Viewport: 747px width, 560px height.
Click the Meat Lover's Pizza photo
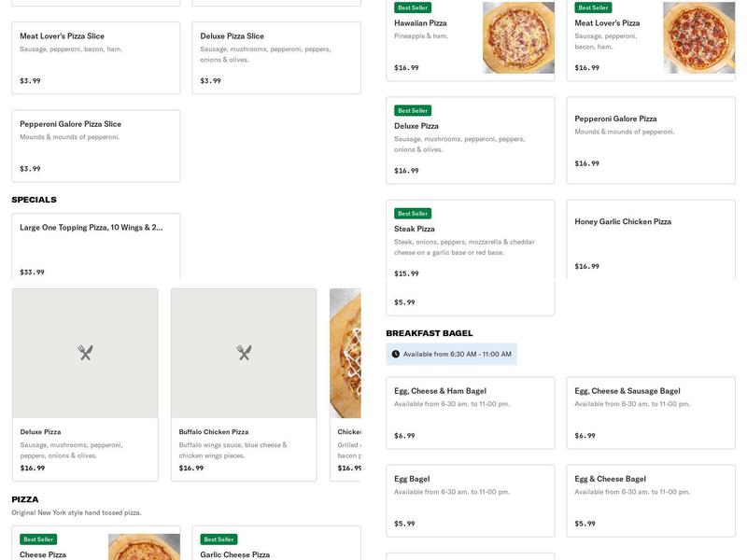(697, 37)
